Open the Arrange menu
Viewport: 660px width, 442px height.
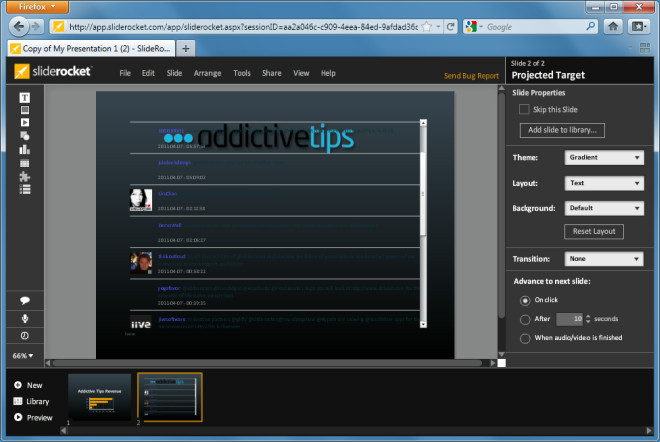pyautogui.click(x=208, y=73)
